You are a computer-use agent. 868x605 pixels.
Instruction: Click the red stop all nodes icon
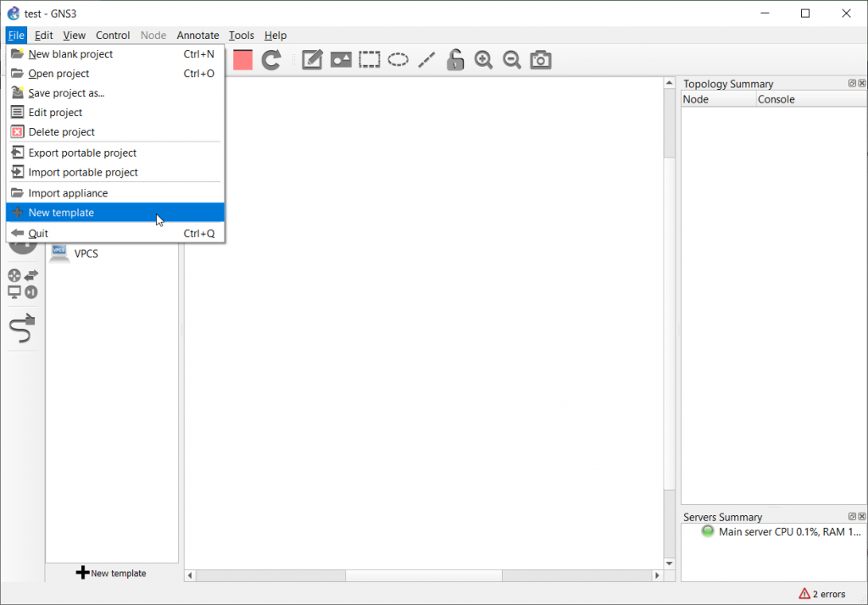coord(242,60)
